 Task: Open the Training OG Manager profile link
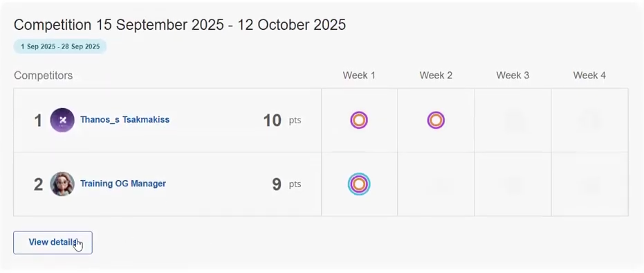[123, 184]
